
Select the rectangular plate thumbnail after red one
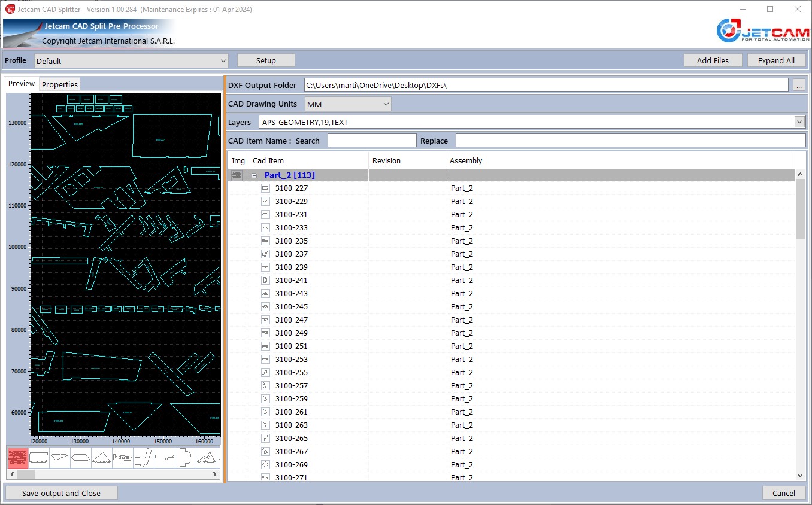pyautogui.click(x=39, y=458)
